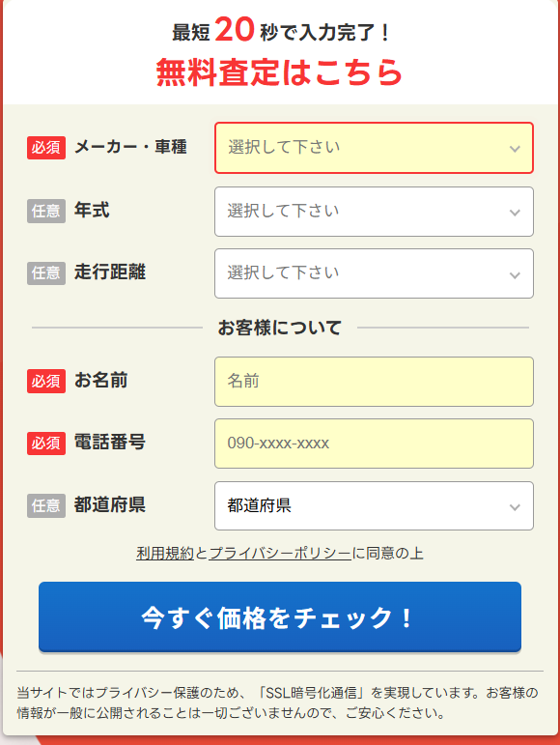The height and width of the screenshot is (745, 560).
Task: Click the 任意 badge beside 年式
Action: [x=46, y=211]
